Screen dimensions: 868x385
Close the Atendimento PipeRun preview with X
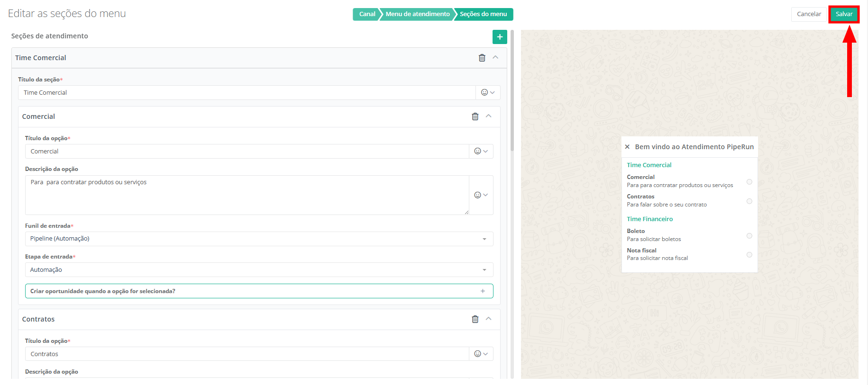(x=627, y=147)
